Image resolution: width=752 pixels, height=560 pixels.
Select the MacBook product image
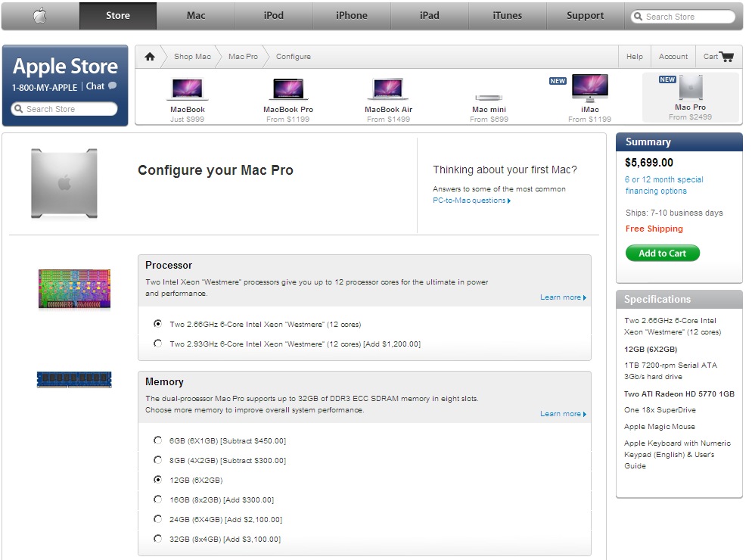(187, 89)
